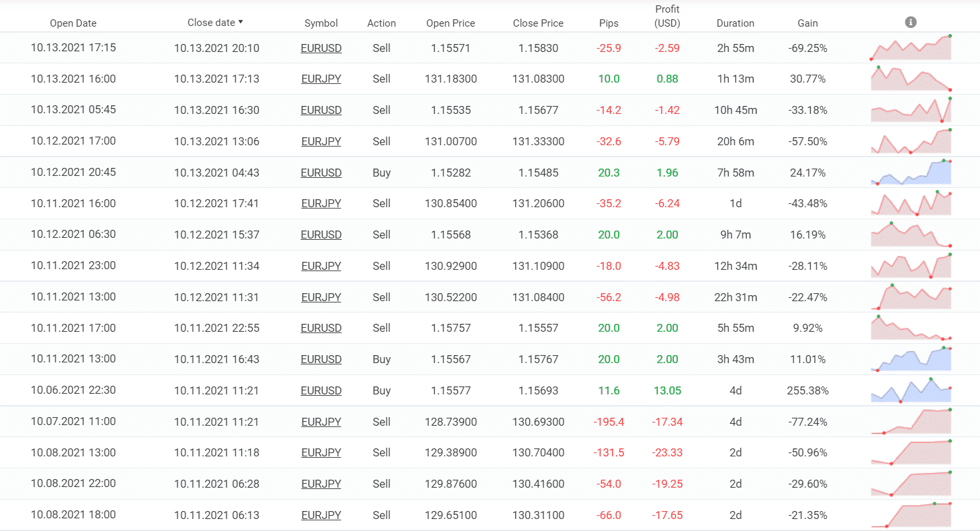This screenshot has width=980, height=531.
Task: Sort by the Open Date column
Action: tap(73, 23)
